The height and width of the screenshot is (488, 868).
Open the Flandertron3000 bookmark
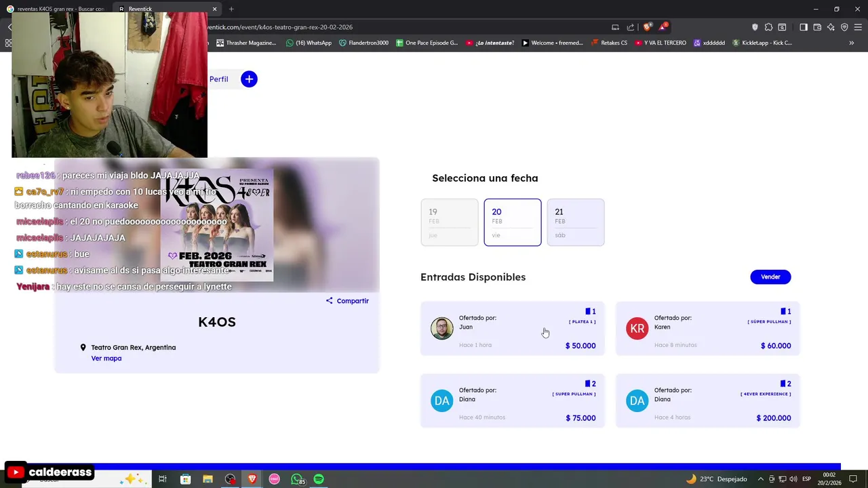(363, 43)
